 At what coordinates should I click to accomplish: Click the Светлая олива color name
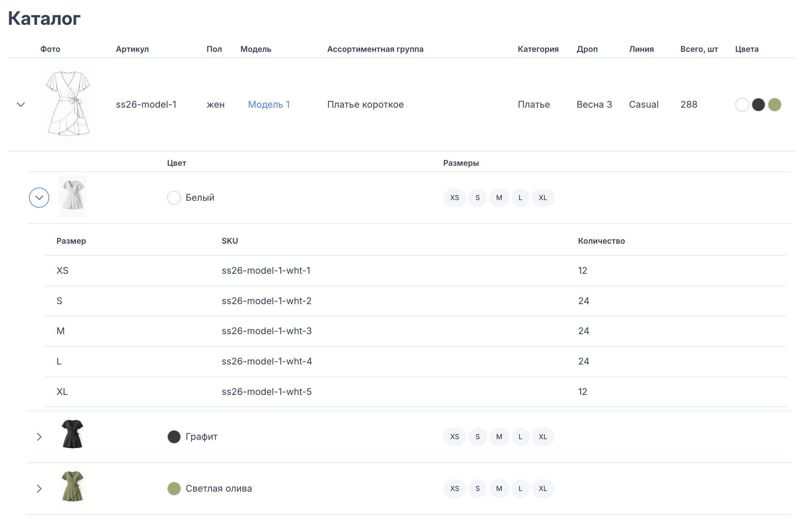[x=219, y=489]
